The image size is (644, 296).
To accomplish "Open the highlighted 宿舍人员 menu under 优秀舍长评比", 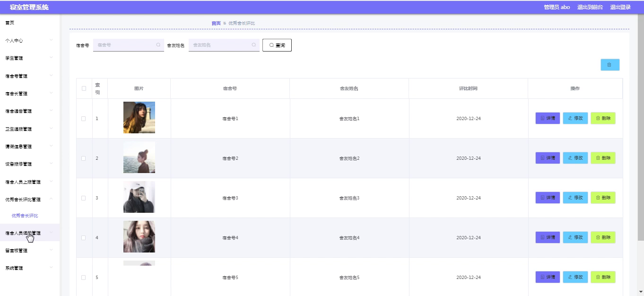I will [30, 233].
